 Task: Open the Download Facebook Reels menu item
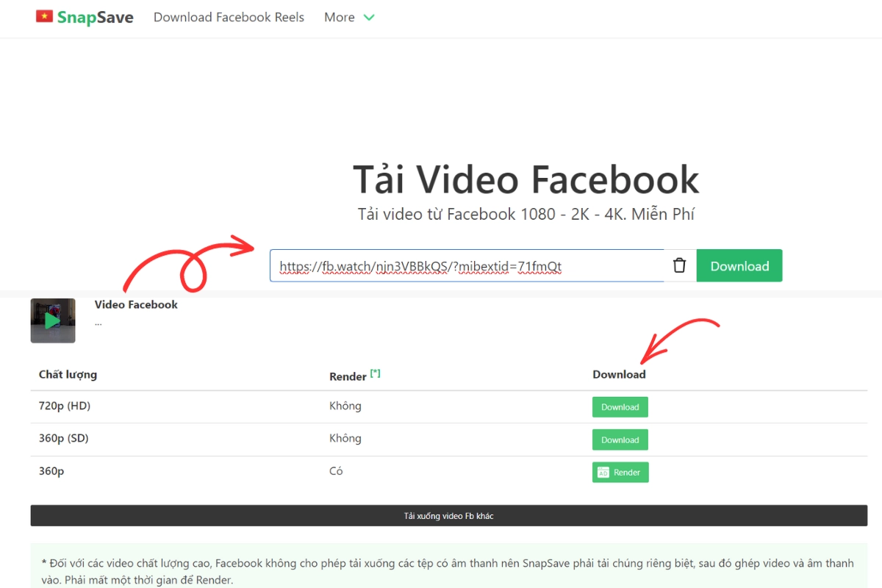tap(229, 17)
